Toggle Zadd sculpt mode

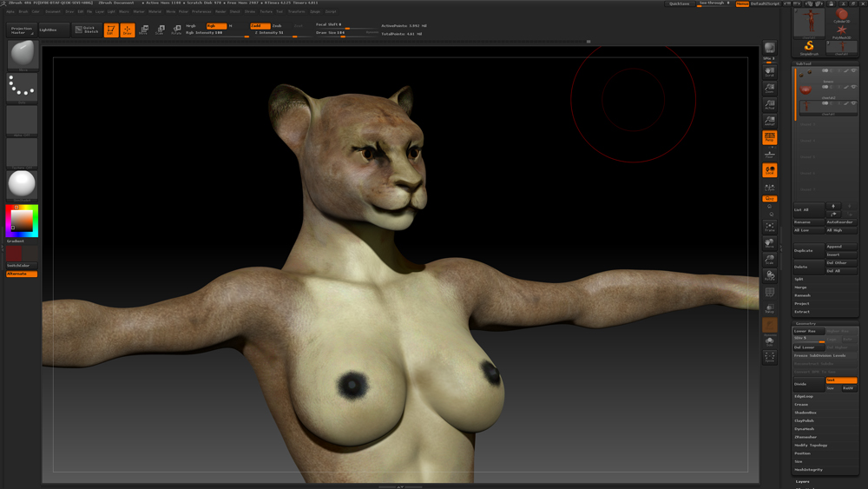point(260,26)
